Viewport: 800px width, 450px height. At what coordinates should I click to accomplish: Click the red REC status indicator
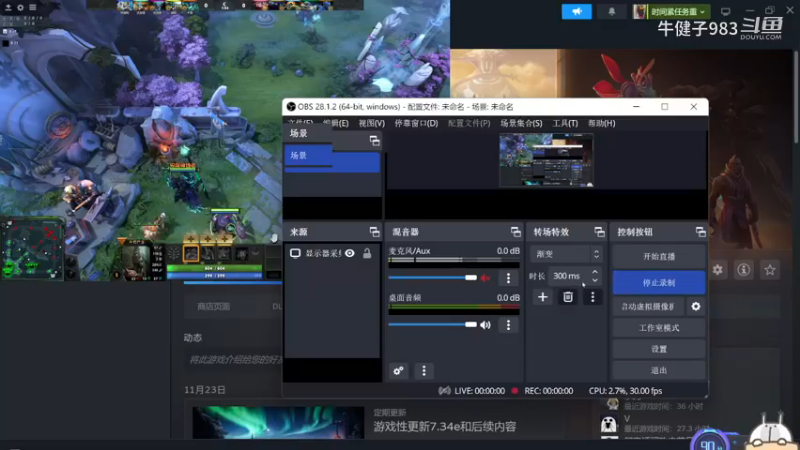coord(515,391)
